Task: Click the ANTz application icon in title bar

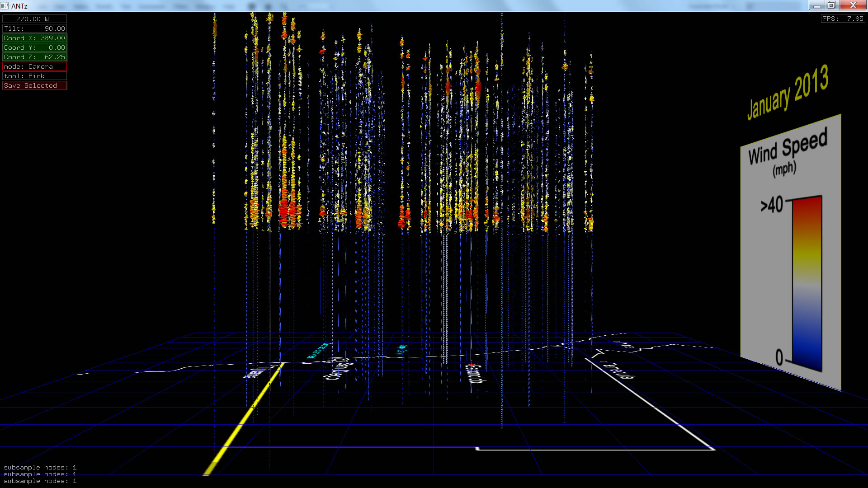Action: coord(5,6)
